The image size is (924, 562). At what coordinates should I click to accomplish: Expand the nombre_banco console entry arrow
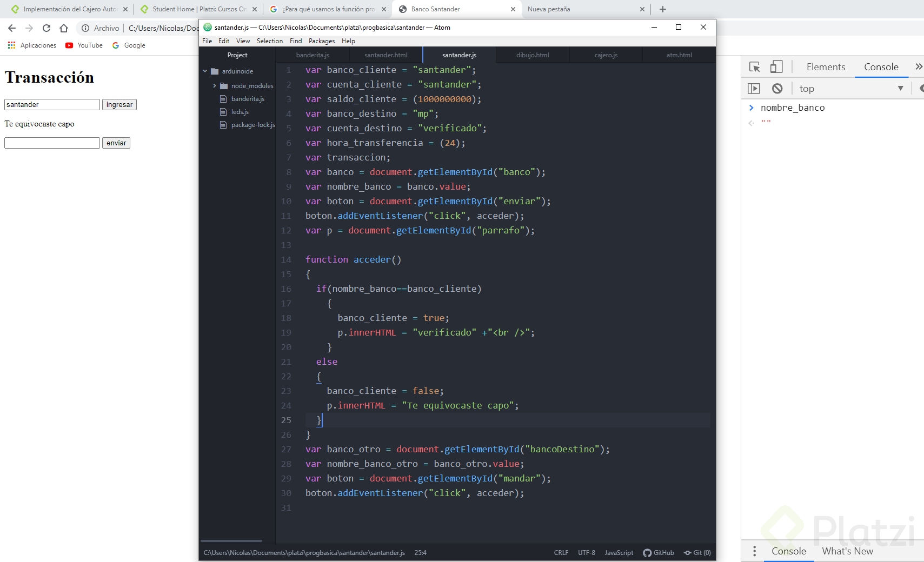pos(751,108)
